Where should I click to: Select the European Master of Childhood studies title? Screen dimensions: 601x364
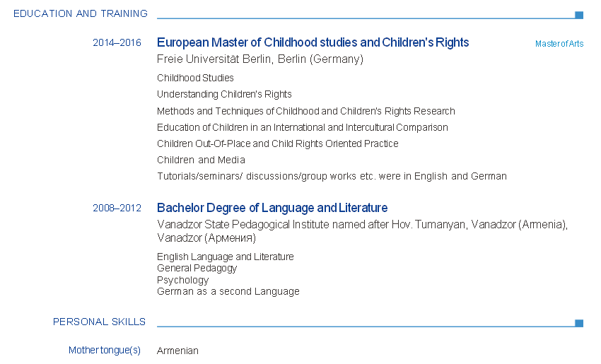point(313,42)
